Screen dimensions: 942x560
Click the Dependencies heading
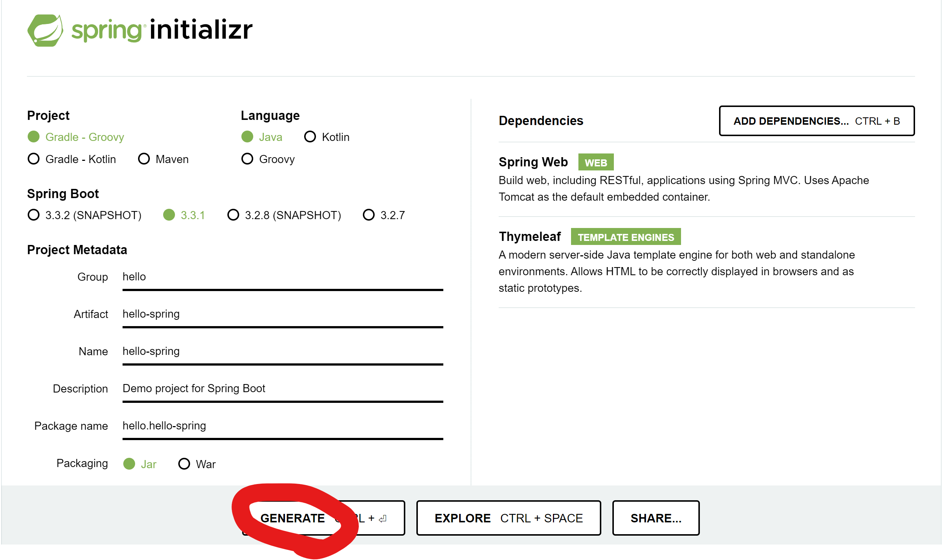(x=541, y=121)
